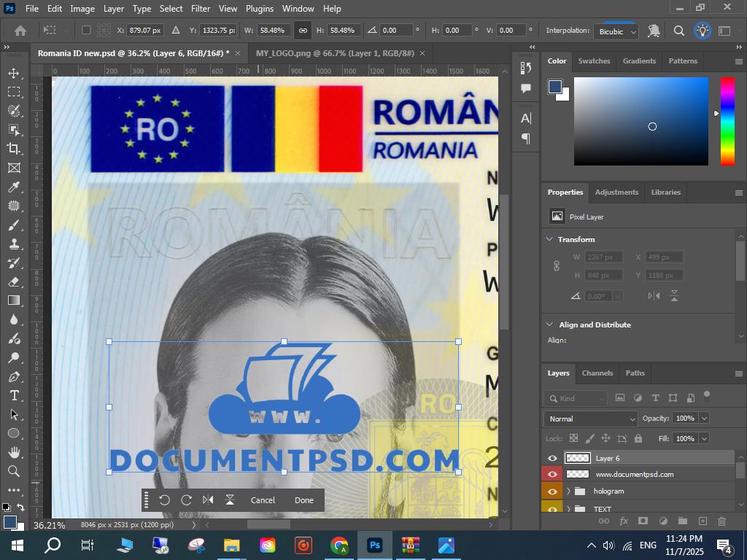Select the Crop tool

click(x=13, y=149)
